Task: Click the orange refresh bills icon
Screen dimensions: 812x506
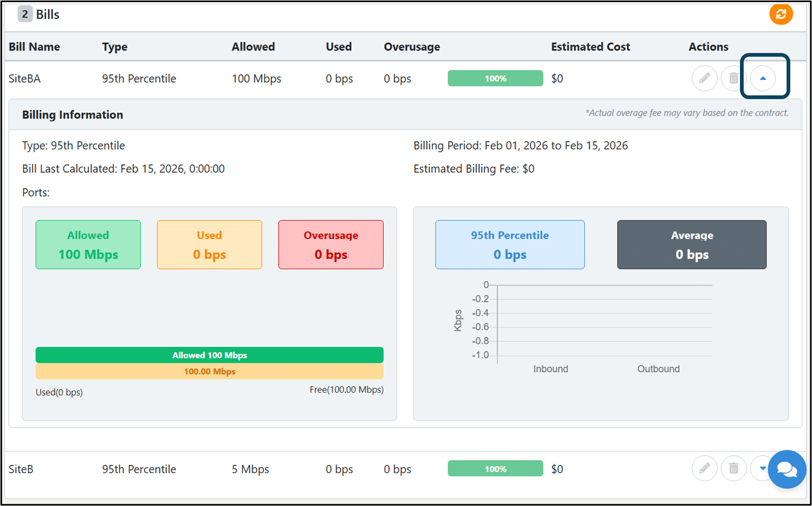Action: pyautogui.click(x=781, y=14)
